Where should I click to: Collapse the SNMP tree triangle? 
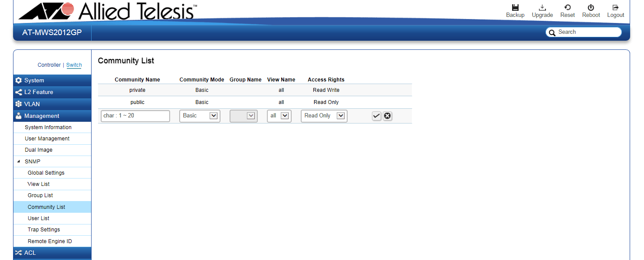(18, 161)
